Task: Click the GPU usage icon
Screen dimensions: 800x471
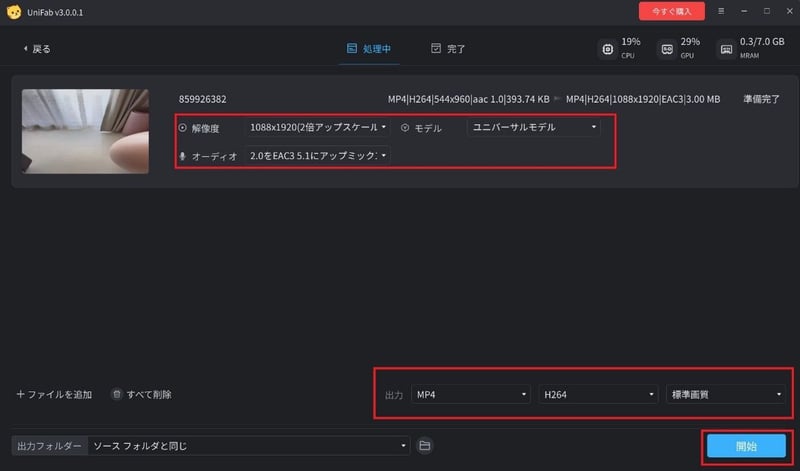Action: click(x=667, y=49)
